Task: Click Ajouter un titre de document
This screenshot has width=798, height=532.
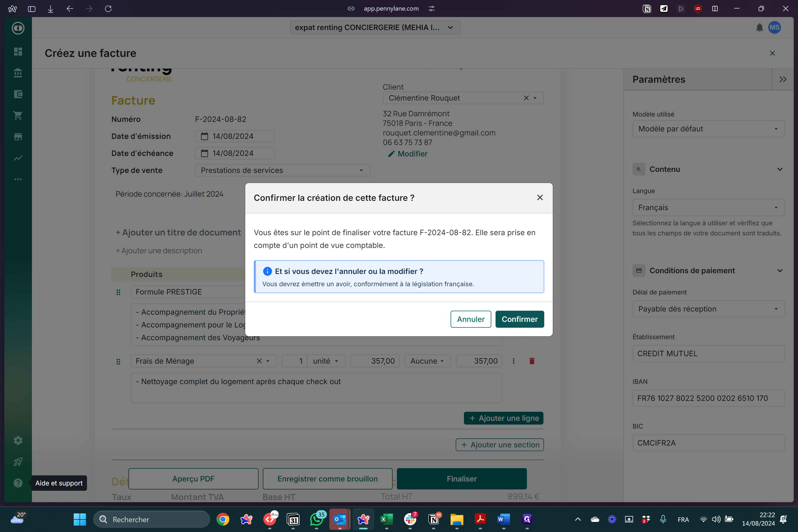Action: point(178,232)
